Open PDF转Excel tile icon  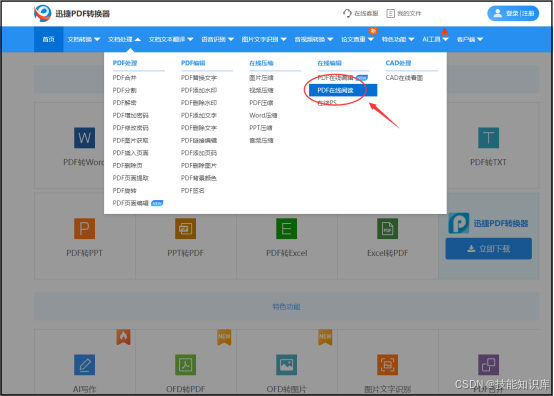287,229
